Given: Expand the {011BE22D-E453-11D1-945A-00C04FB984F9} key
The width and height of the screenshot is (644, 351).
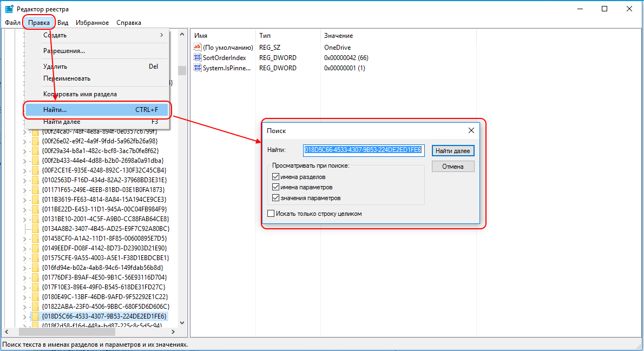Looking at the screenshot, I should tap(25, 210).
